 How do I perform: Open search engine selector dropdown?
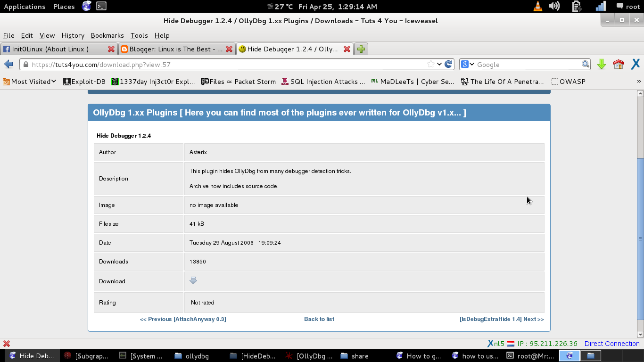pos(468,65)
